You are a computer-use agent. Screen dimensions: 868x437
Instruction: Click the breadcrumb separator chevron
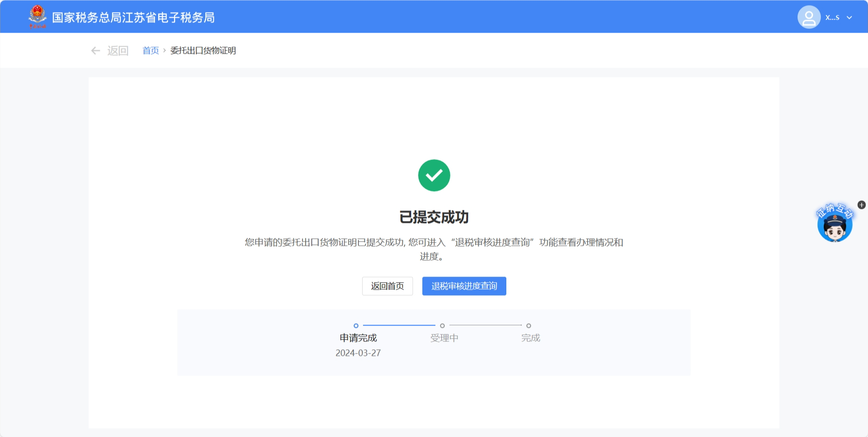(164, 50)
